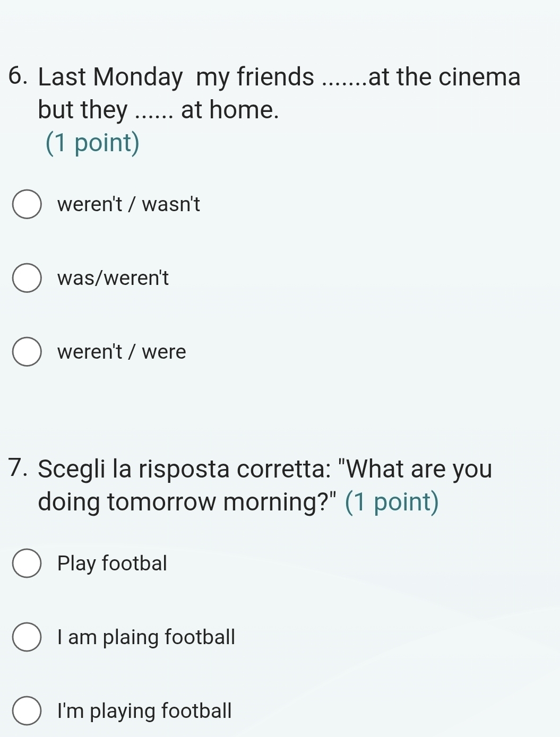Choose the "I am plaing football" radio circle
The image size is (560, 737).
[27, 637]
